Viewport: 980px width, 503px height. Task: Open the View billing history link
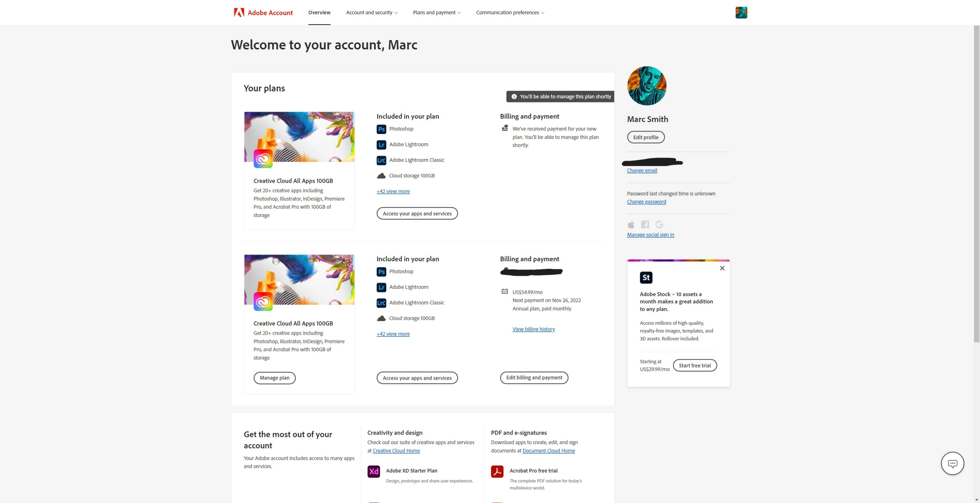533,329
